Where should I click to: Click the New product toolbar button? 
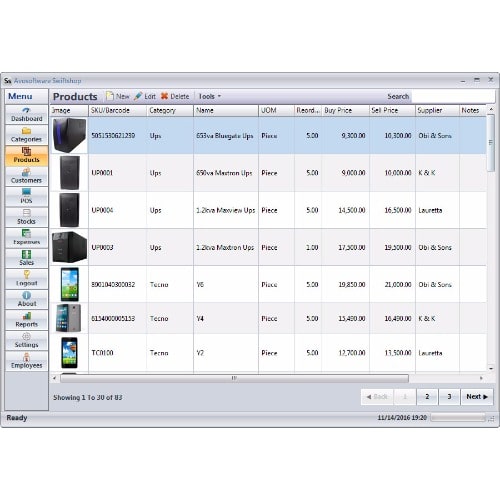(x=118, y=96)
